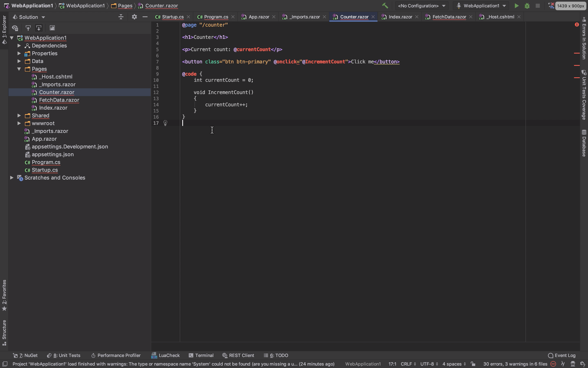Click the gear with question mark status icon
The width and height of the screenshot is (588, 368).
[x=582, y=364]
